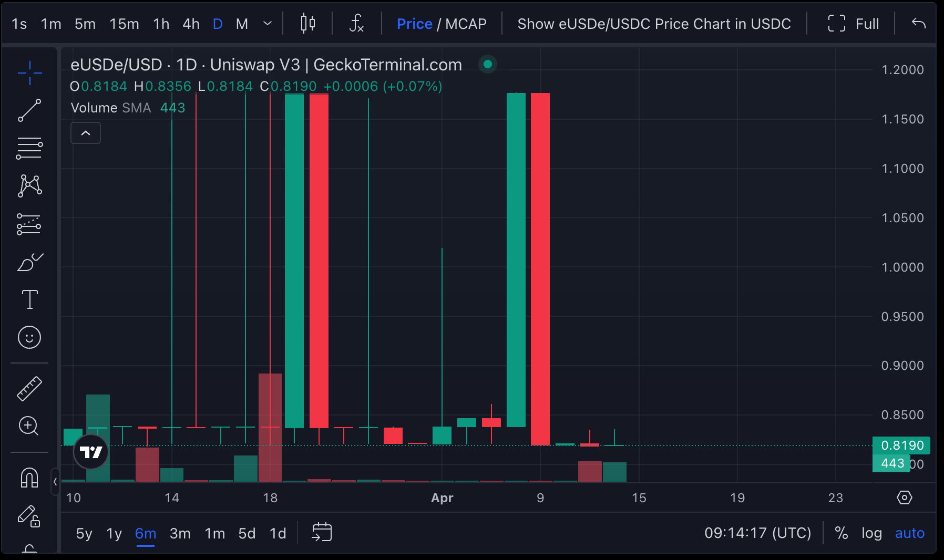Show eUSDe/USDC price chart in USDC
This screenshot has height=560, width=944.
click(x=653, y=24)
